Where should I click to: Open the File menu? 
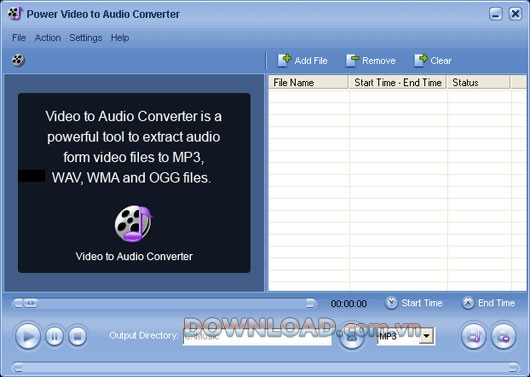click(19, 38)
